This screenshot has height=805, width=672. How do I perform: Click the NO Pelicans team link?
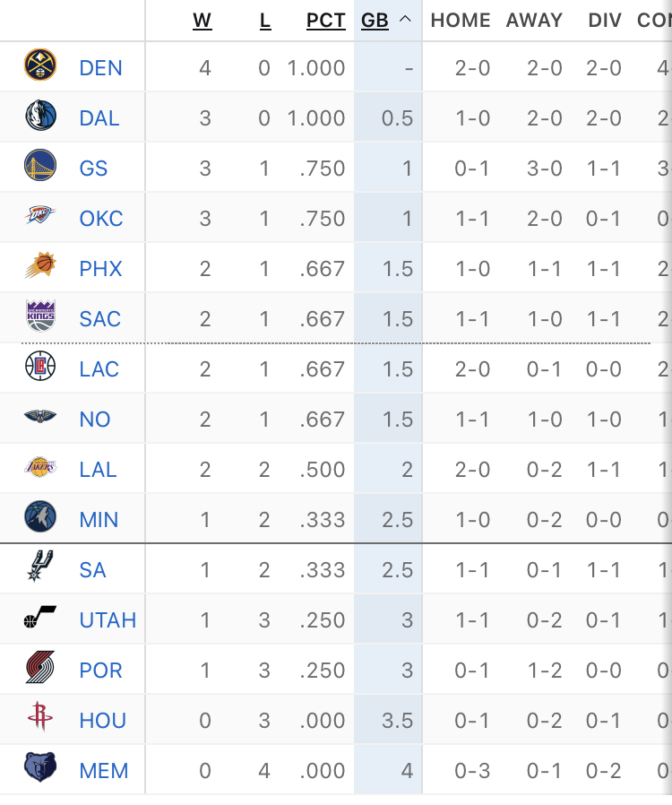click(x=95, y=420)
